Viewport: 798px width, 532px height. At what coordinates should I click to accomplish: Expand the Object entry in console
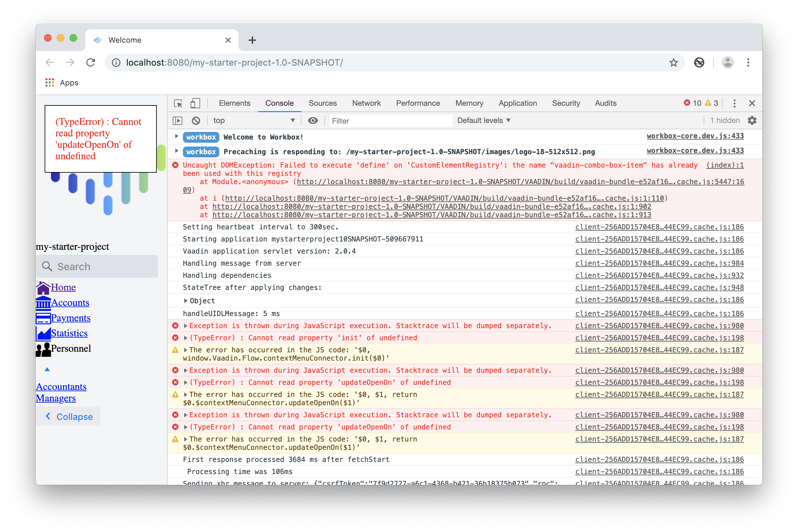tap(186, 301)
